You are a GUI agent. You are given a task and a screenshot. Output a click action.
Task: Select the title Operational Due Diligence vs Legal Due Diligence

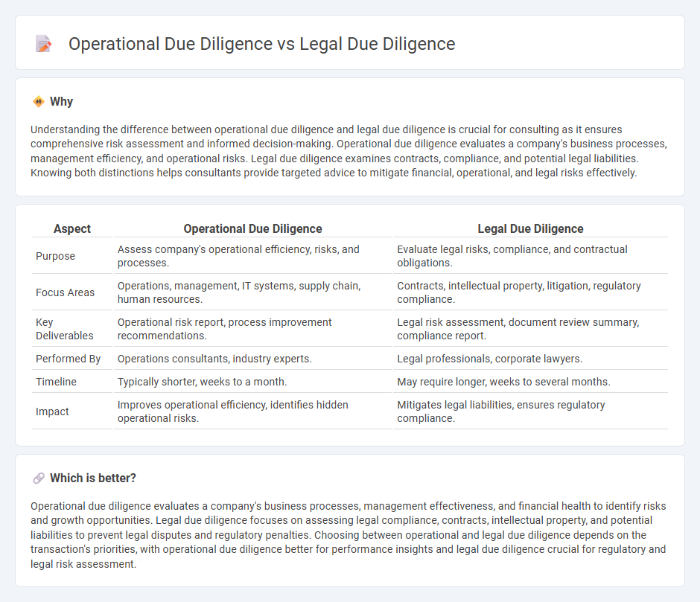click(261, 44)
